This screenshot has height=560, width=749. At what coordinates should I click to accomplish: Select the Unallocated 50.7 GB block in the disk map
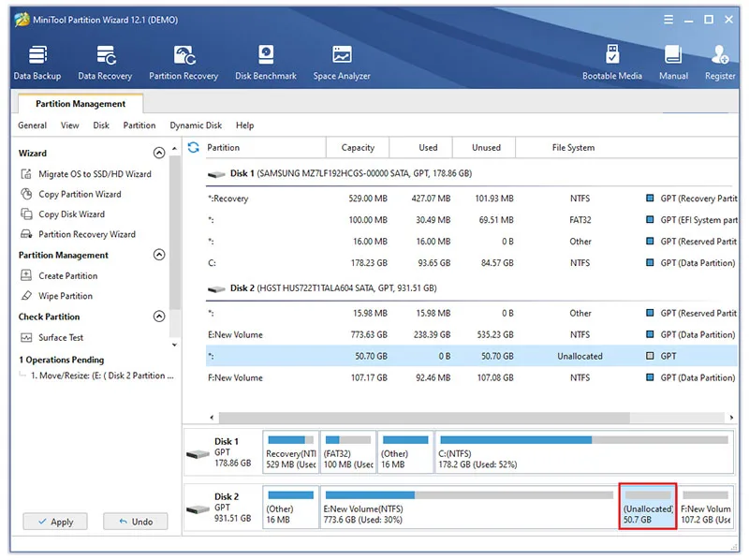click(648, 507)
